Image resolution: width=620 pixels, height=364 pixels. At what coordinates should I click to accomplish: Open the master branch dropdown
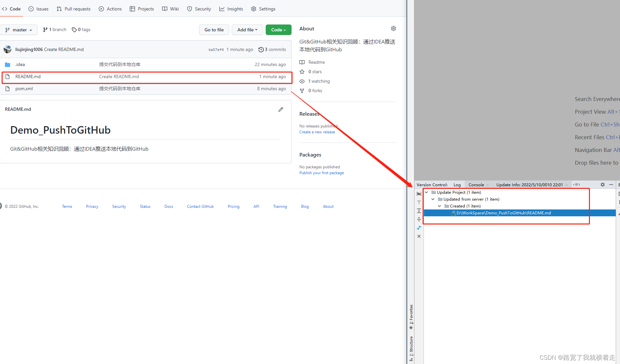tap(19, 30)
